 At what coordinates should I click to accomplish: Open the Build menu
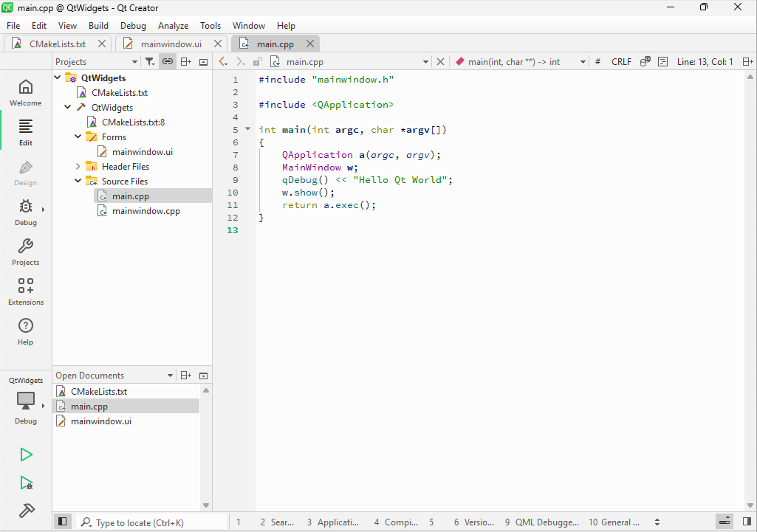(x=98, y=26)
